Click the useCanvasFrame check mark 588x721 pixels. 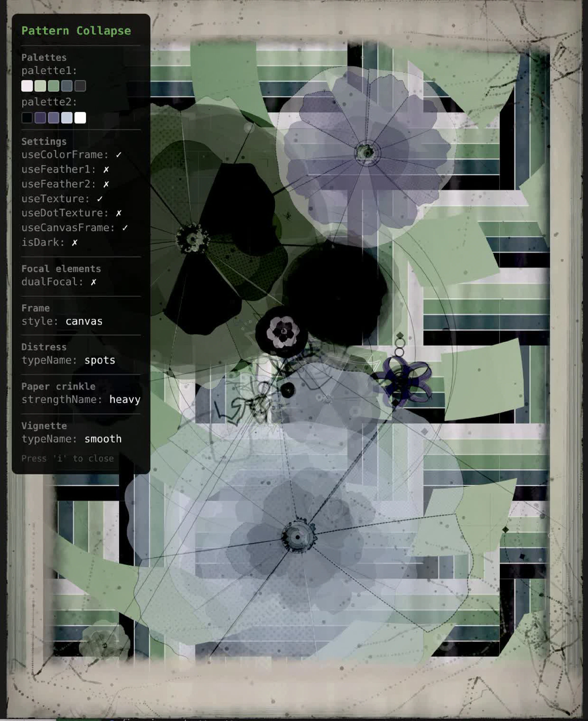point(125,228)
